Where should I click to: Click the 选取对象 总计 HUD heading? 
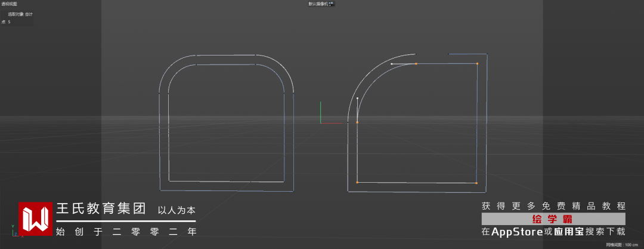(x=20, y=14)
